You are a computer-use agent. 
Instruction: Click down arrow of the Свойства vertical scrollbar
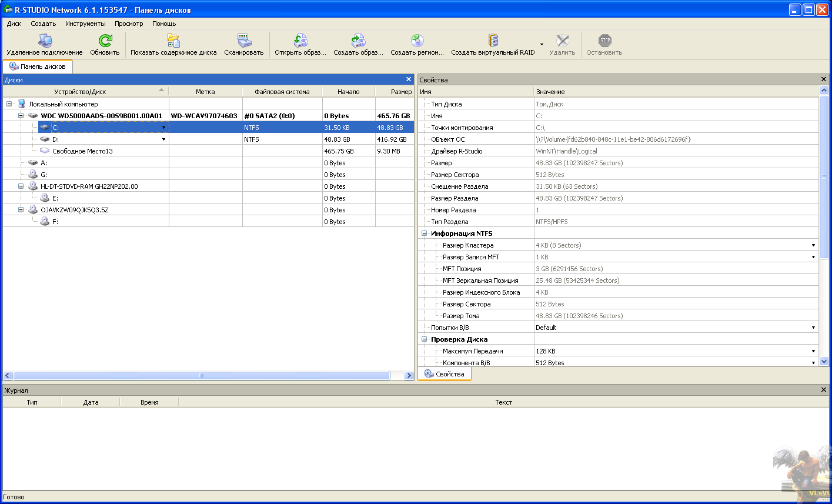[824, 362]
